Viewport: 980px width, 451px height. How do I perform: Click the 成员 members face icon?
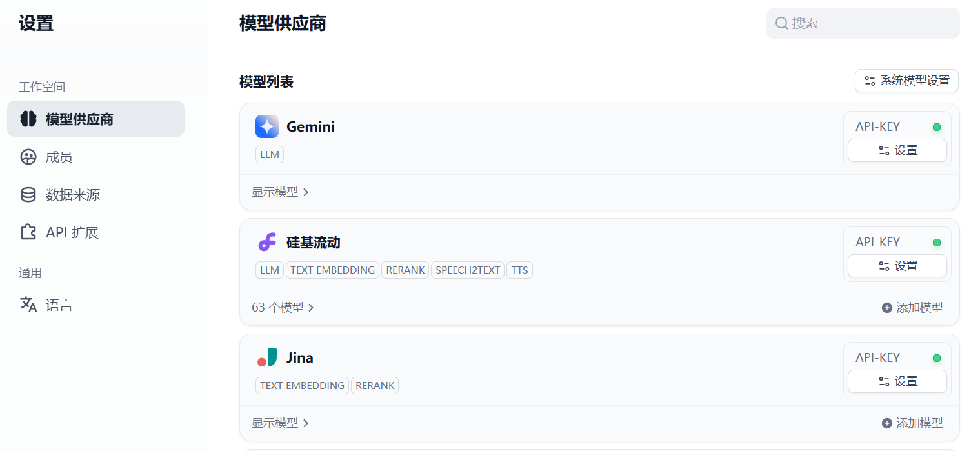28,157
